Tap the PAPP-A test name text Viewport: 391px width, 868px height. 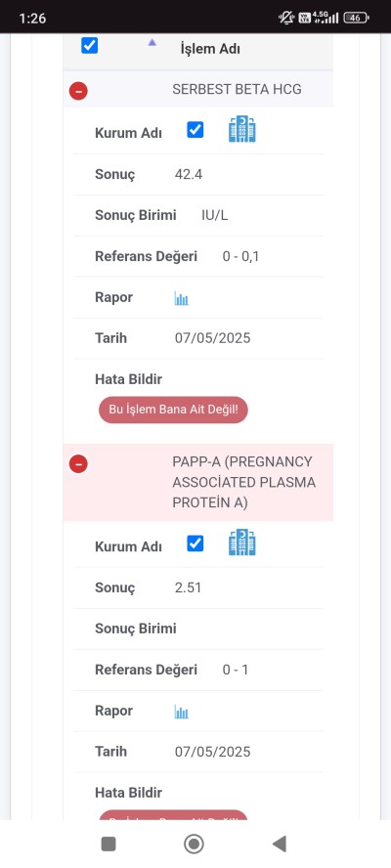pos(244,482)
